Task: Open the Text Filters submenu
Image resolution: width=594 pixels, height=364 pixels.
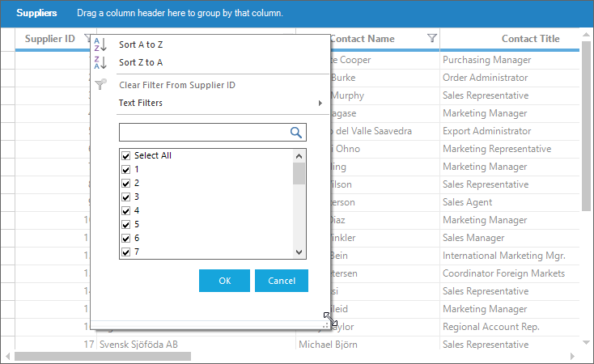Action: click(141, 103)
